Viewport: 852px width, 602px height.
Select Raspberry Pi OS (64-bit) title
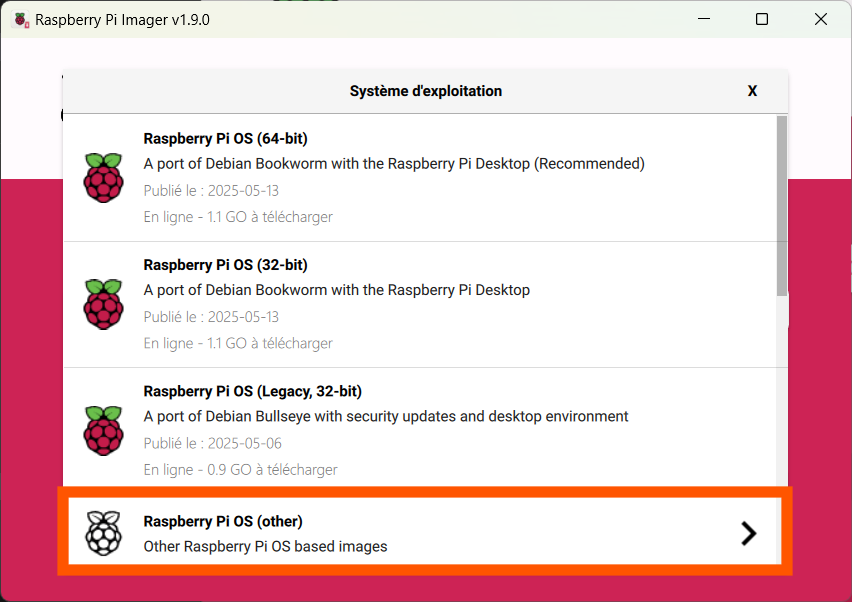tap(225, 139)
